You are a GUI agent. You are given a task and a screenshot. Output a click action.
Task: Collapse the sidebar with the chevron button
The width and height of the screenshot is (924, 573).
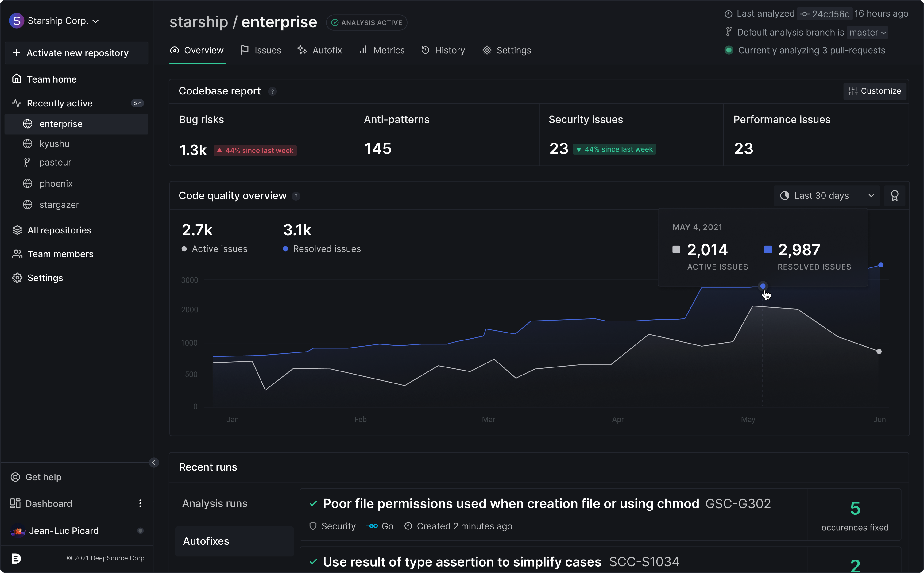click(x=153, y=462)
